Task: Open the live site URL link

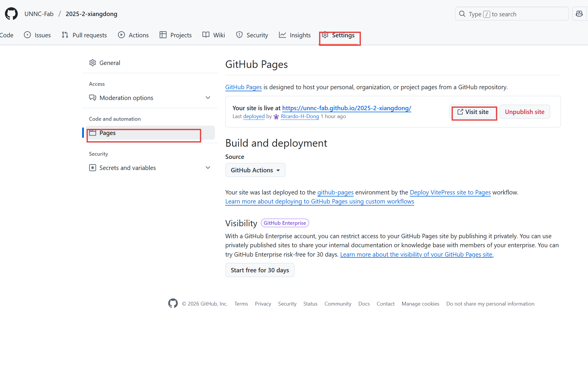Action: coord(347,108)
